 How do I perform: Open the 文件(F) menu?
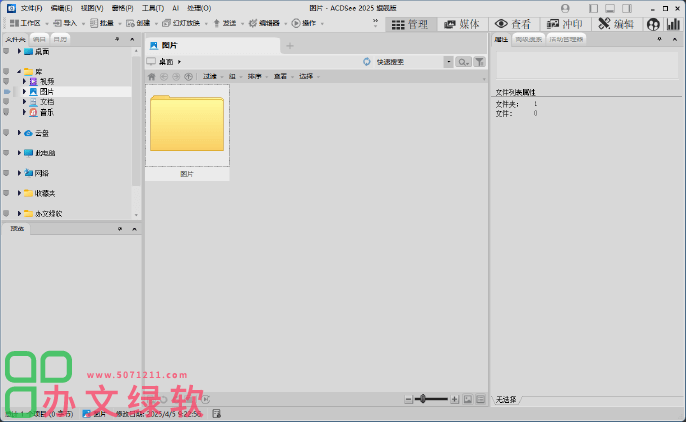tap(32, 8)
